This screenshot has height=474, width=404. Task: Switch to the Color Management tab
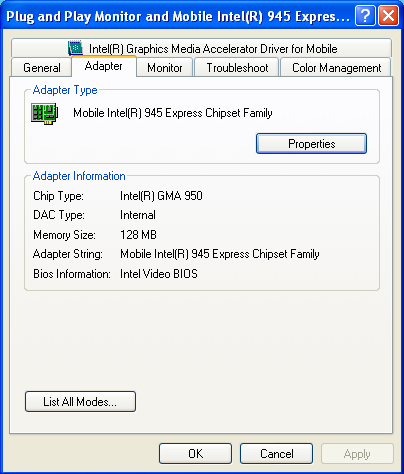(x=336, y=68)
